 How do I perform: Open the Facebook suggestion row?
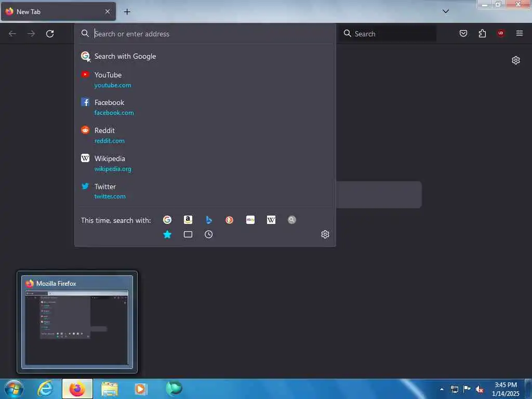click(x=205, y=107)
